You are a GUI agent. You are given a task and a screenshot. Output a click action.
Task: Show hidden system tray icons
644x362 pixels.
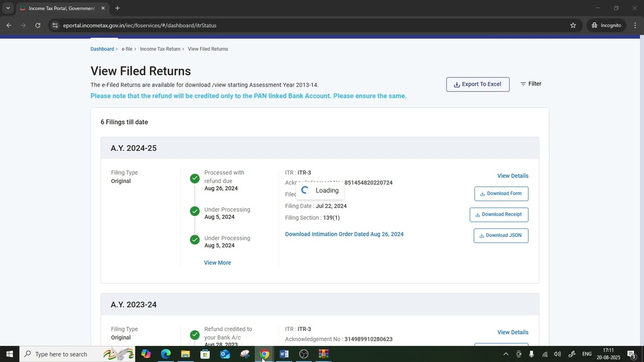coord(506,354)
